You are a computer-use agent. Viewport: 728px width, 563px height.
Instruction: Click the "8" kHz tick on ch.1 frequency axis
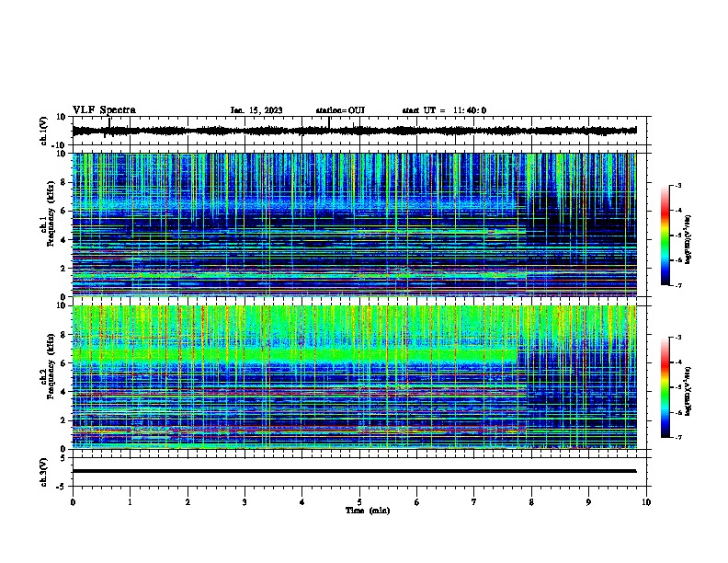64,182
